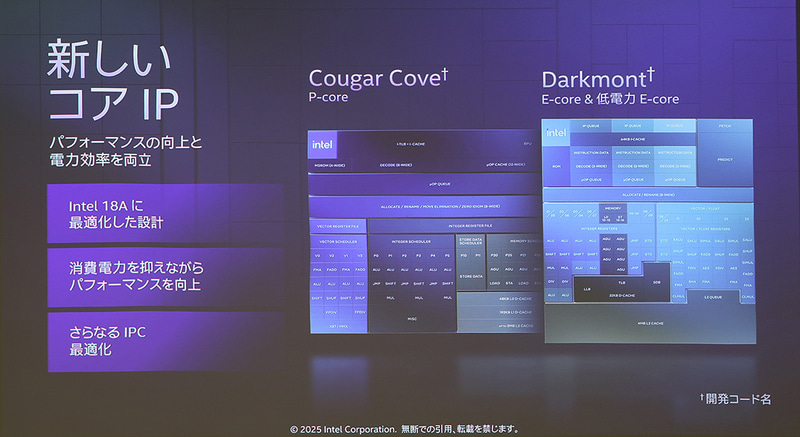800x437 pixels.
Task: Click the label E-core & 低電力 E-core
Action: point(610,99)
